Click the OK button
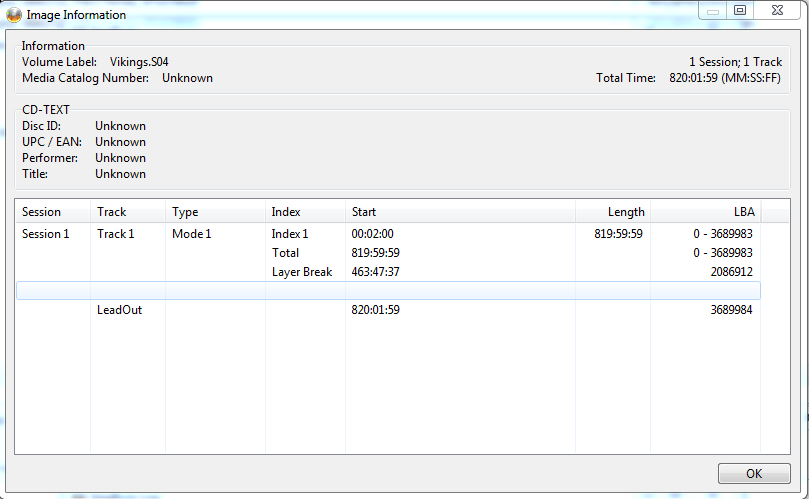Image resolution: width=809 pixels, height=499 pixels. [754, 473]
